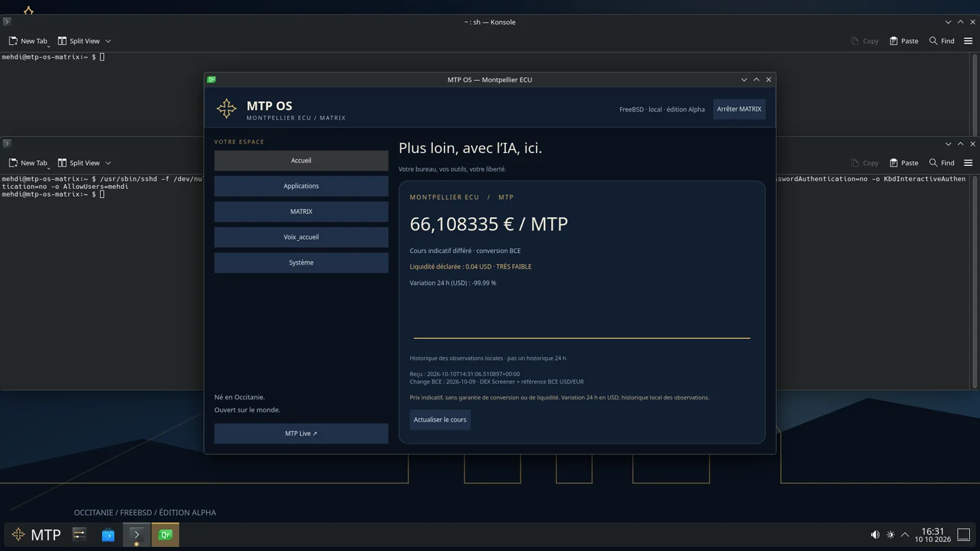Screen dimensions: 980x551
Task: Expand Split View dropdown in the lower Konsole
Action: pos(108,163)
